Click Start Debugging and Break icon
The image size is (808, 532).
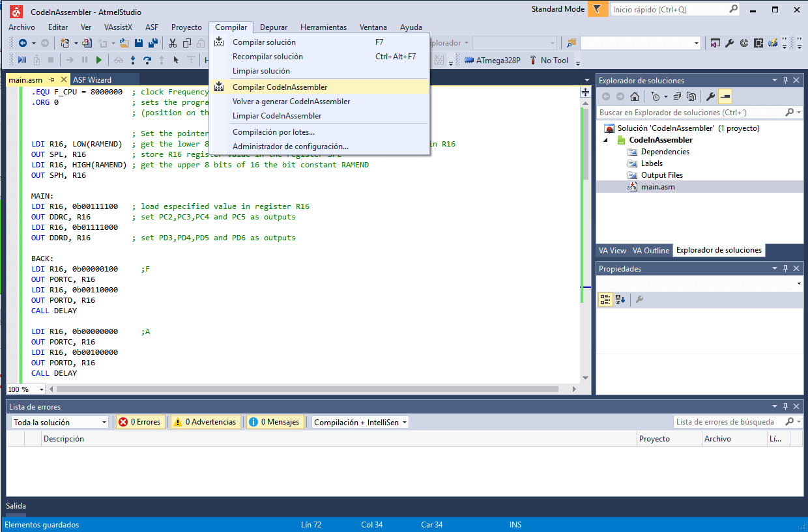click(22, 60)
